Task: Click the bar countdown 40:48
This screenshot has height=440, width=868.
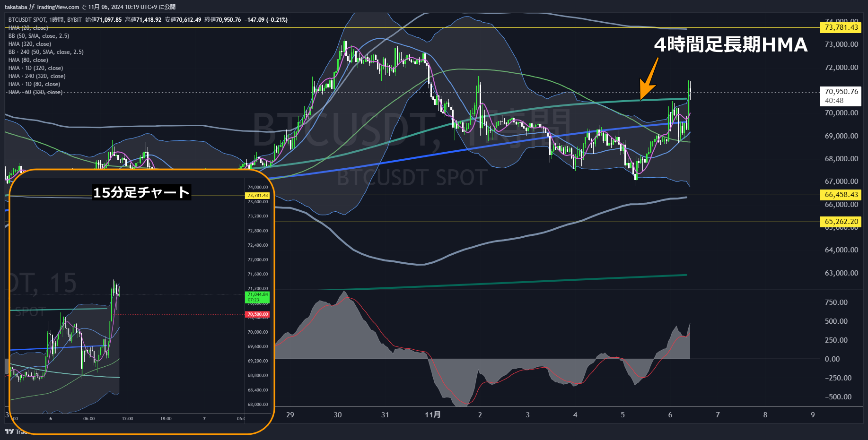Action: 834,101
